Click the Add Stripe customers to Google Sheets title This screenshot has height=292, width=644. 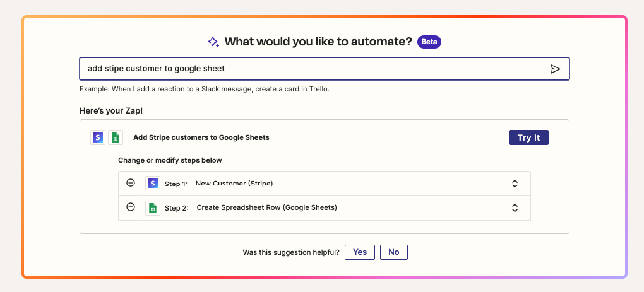201,137
